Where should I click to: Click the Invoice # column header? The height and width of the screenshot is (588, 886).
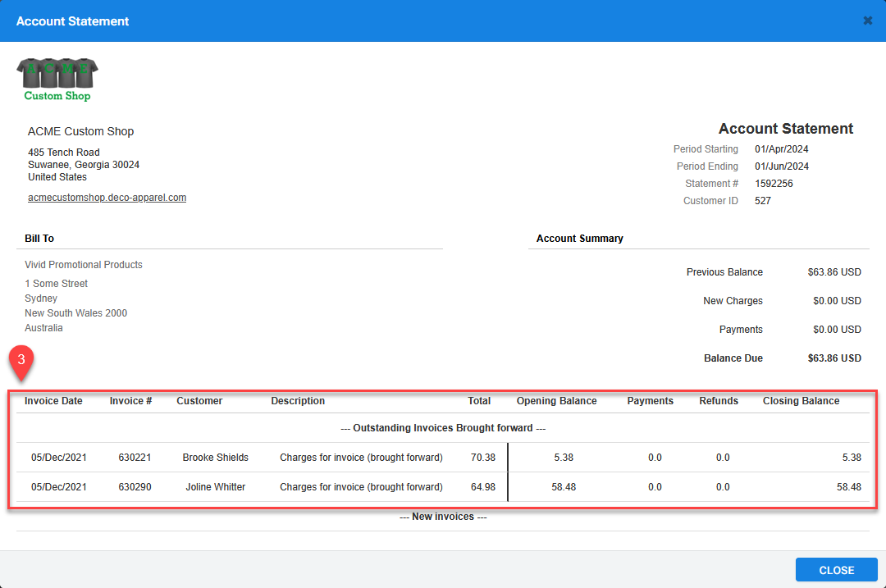(130, 401)
